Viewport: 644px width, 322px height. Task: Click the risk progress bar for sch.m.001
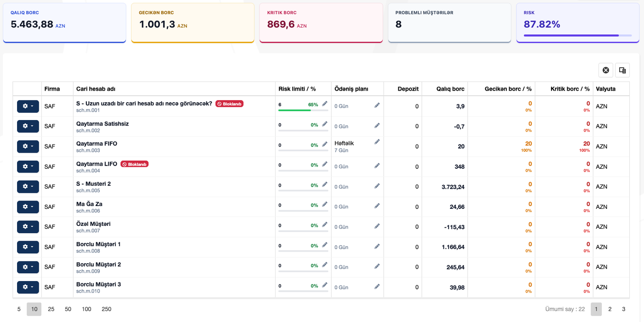click(x=304, y=110)
